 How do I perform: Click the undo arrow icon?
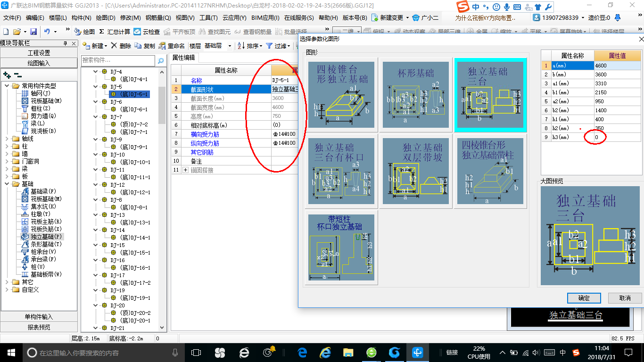pos(47,32)
